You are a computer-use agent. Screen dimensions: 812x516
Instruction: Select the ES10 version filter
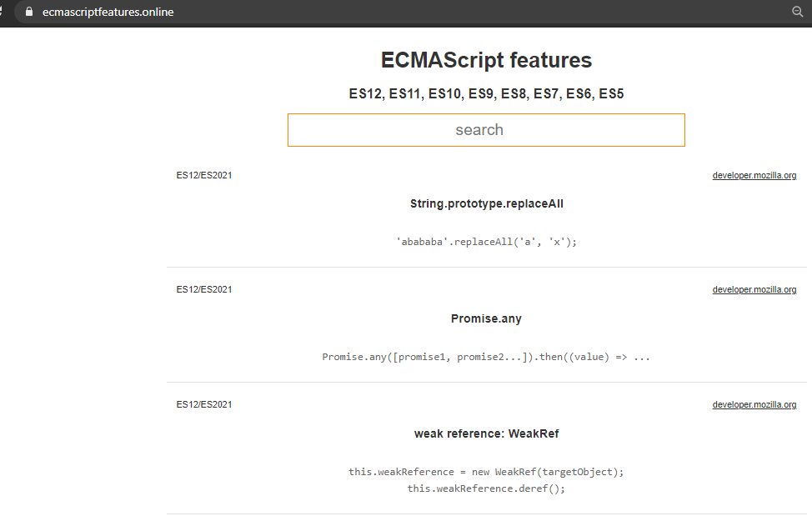[444, 93]
